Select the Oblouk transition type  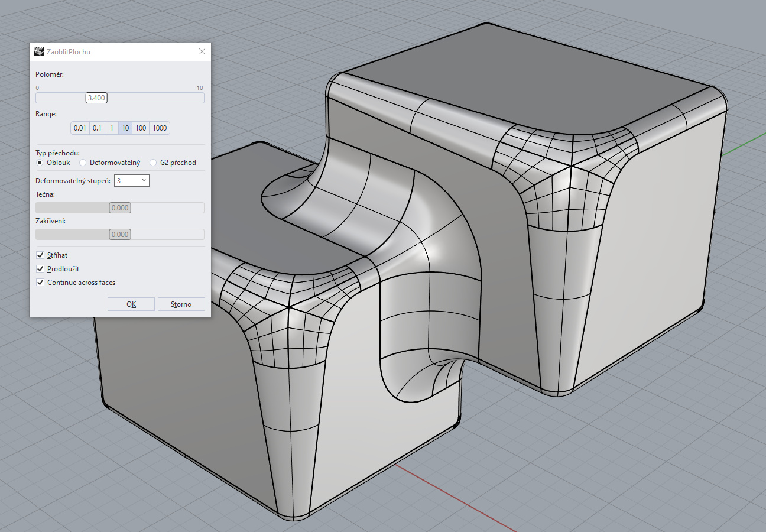[x=40, y=163]
